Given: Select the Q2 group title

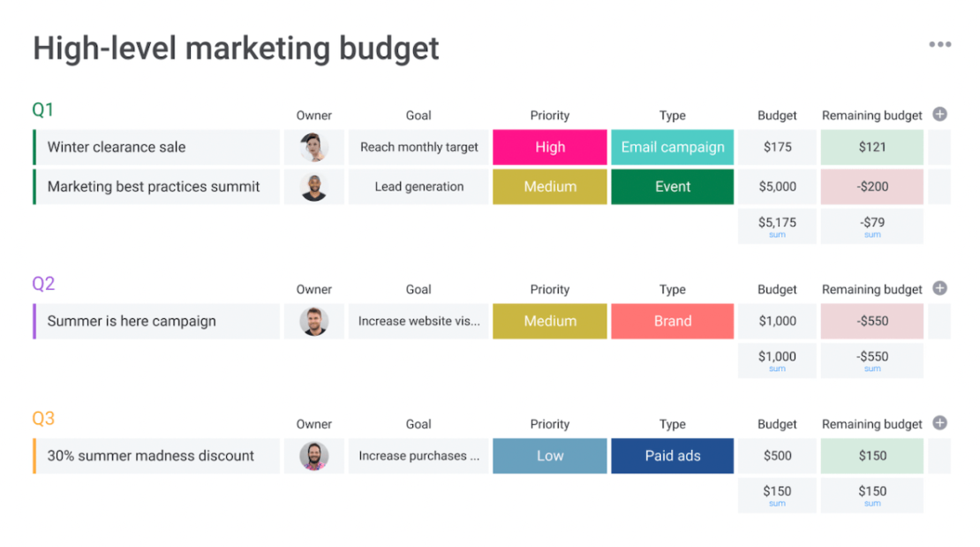Looking at the screenshot, I should pos(40,283).
